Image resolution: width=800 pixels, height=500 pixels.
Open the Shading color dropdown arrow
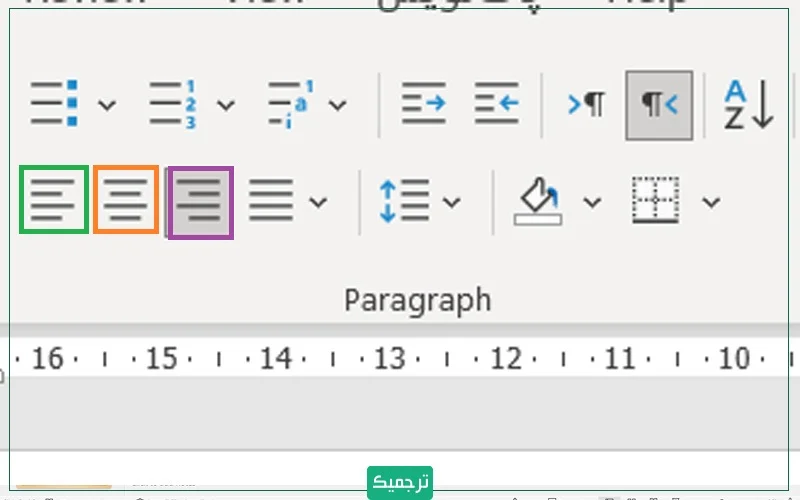[592, 202]
